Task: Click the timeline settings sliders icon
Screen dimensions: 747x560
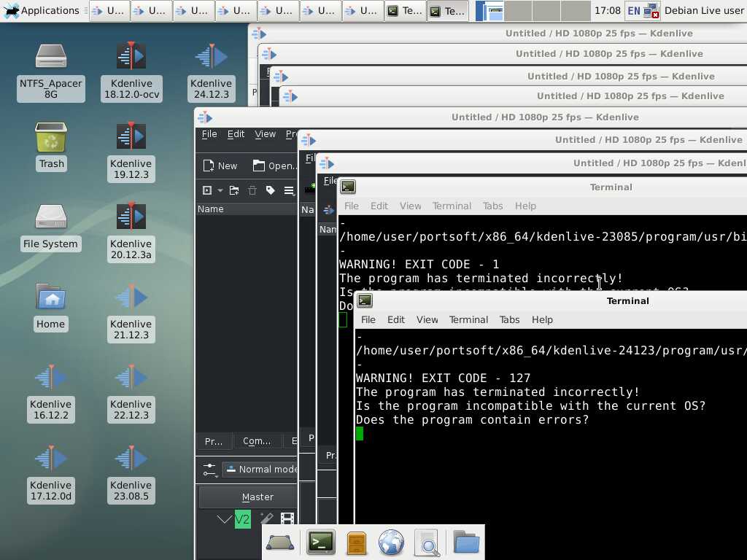Action: point(209,470)
